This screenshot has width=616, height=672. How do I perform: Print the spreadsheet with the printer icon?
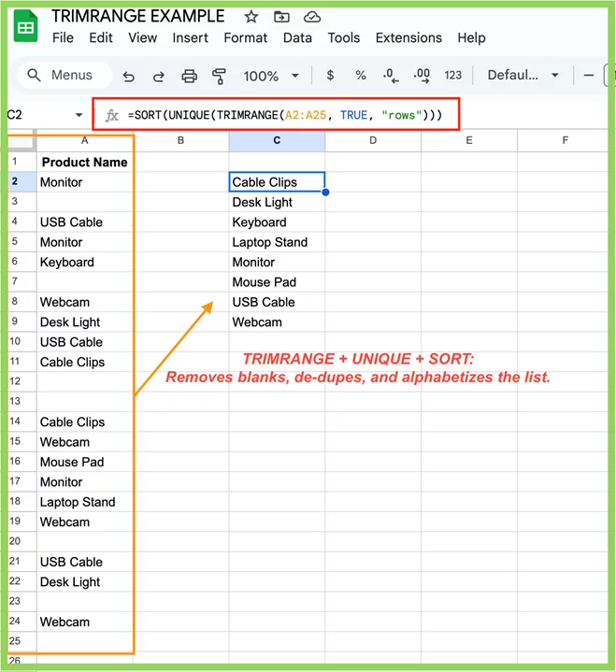coord(190,76)
